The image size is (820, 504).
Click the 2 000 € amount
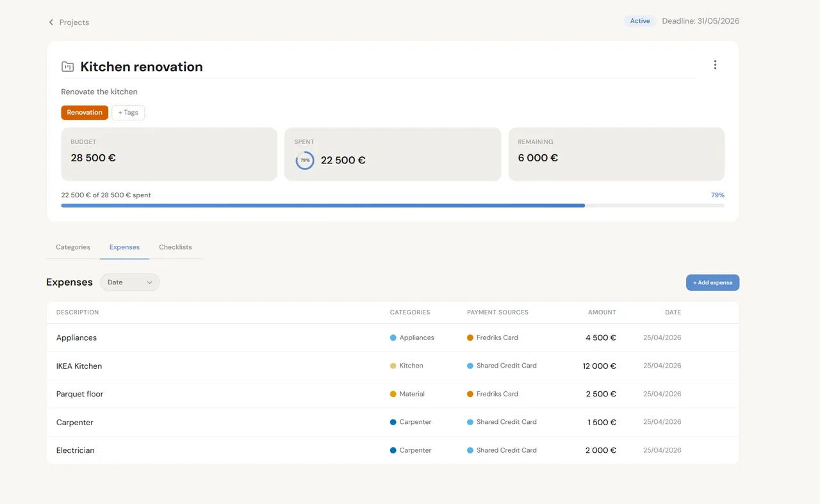coord(601,451)
